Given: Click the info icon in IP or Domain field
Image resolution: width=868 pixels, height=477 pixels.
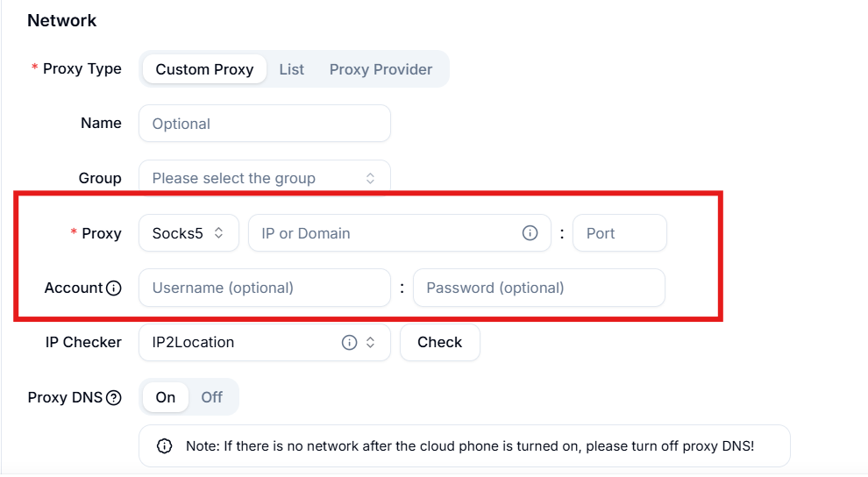Looking at the screenshot, I should pos(530,233).
